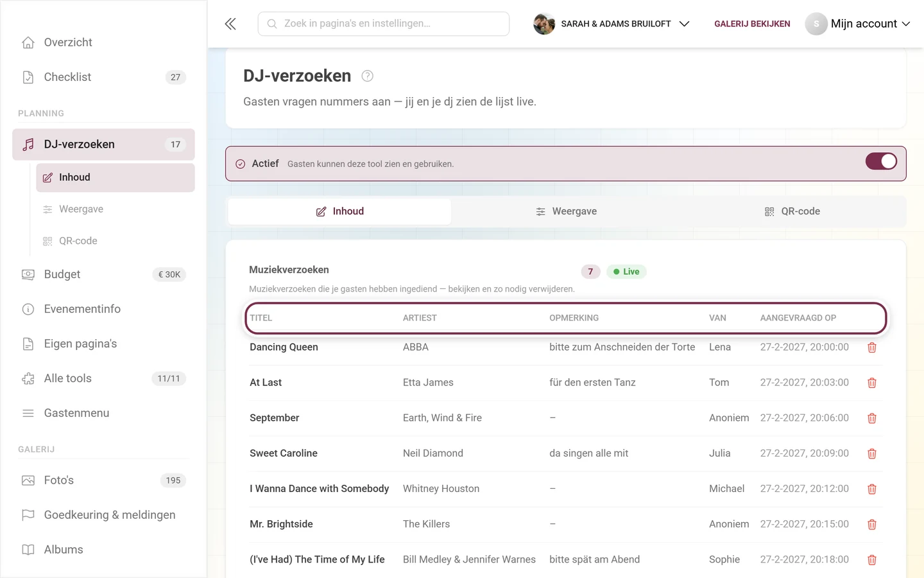
Task: Select the Weergave sidebar sub-item
Action: pos(116,209)
